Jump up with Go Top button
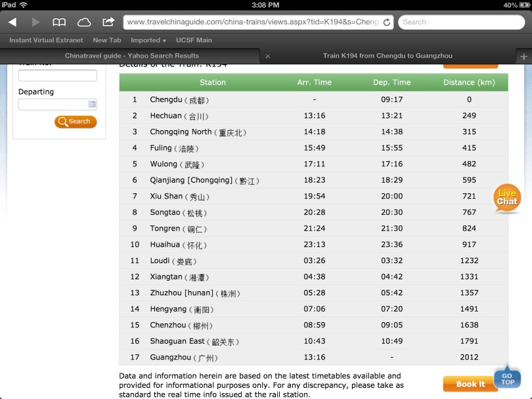 point(508,378)
